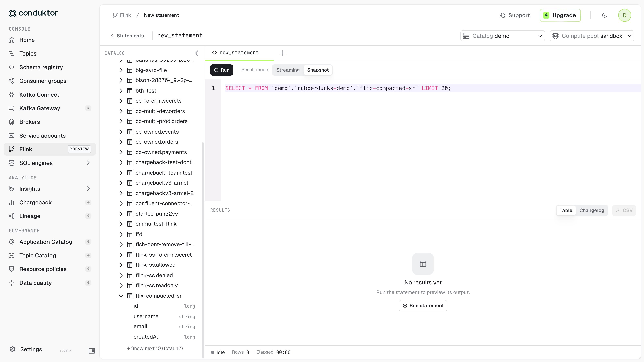Expand SQL engines submenu
Image resolution: width=644 pixels, height=362 pixels.
click(x=88, y=163)
